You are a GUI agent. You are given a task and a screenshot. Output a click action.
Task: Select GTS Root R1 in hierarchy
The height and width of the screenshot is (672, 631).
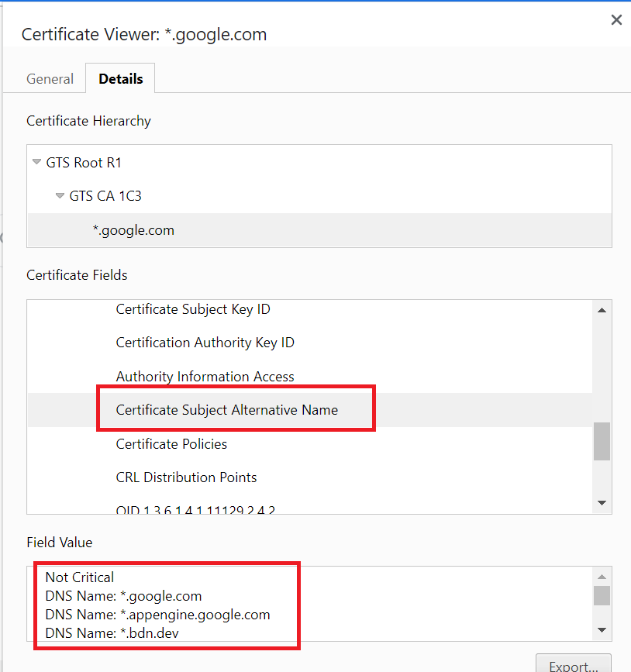click(84, 163)
